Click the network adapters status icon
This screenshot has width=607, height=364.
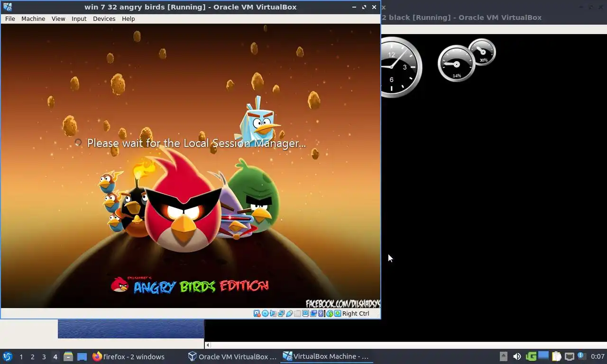281,313
